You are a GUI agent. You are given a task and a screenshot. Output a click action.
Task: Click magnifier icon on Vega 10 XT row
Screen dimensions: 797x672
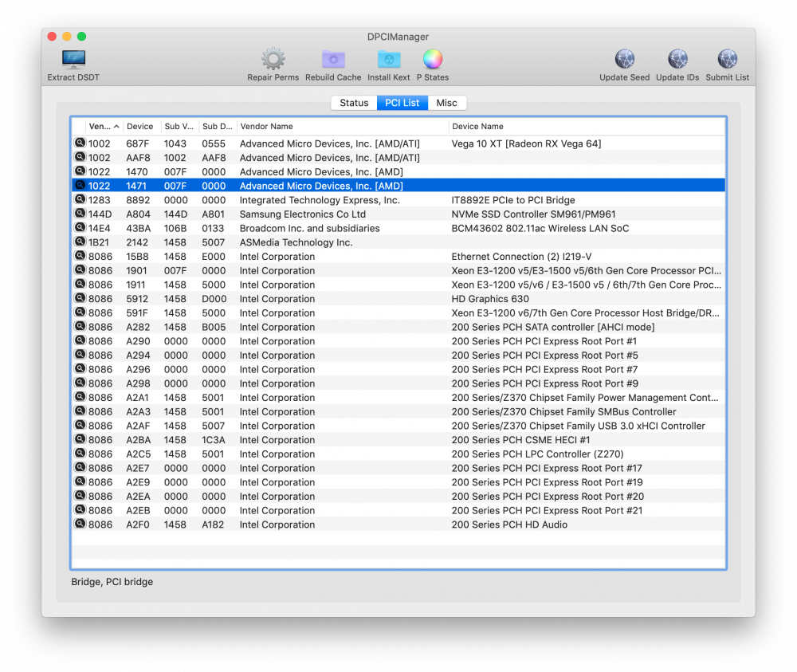pyautogui.click(x=80, y=143)
